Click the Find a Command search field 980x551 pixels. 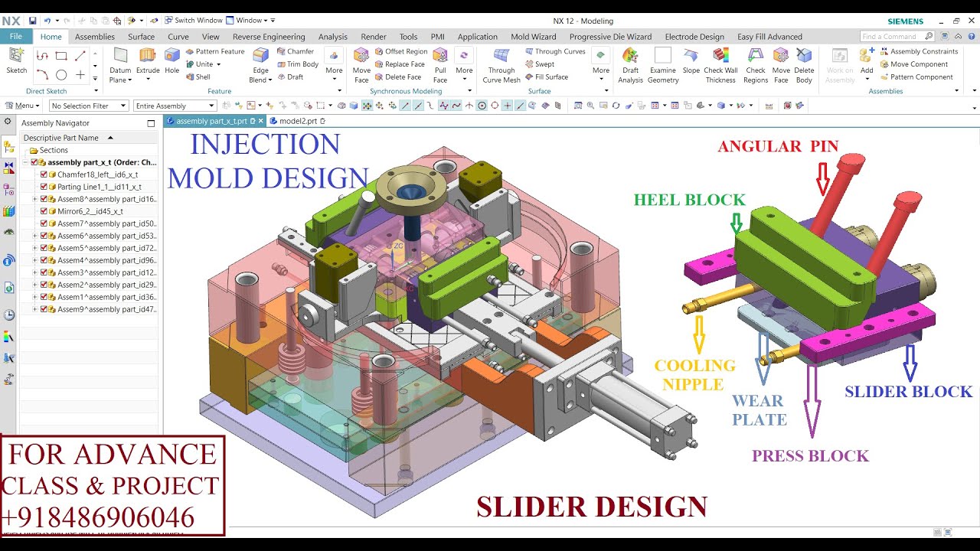(x=897, y=37)
